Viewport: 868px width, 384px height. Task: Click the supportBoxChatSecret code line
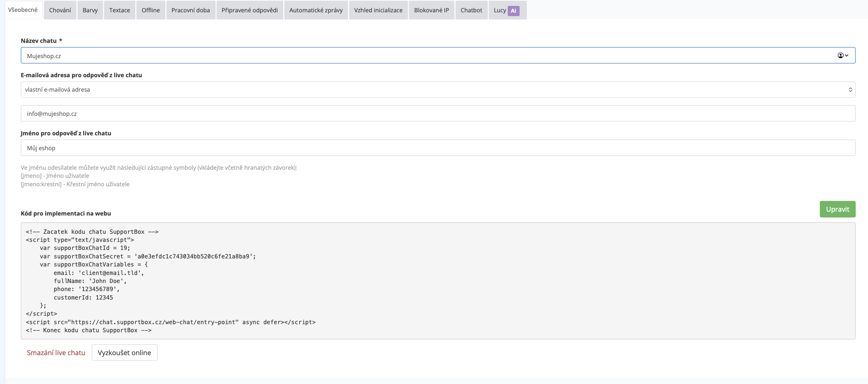tap(148, 256)
